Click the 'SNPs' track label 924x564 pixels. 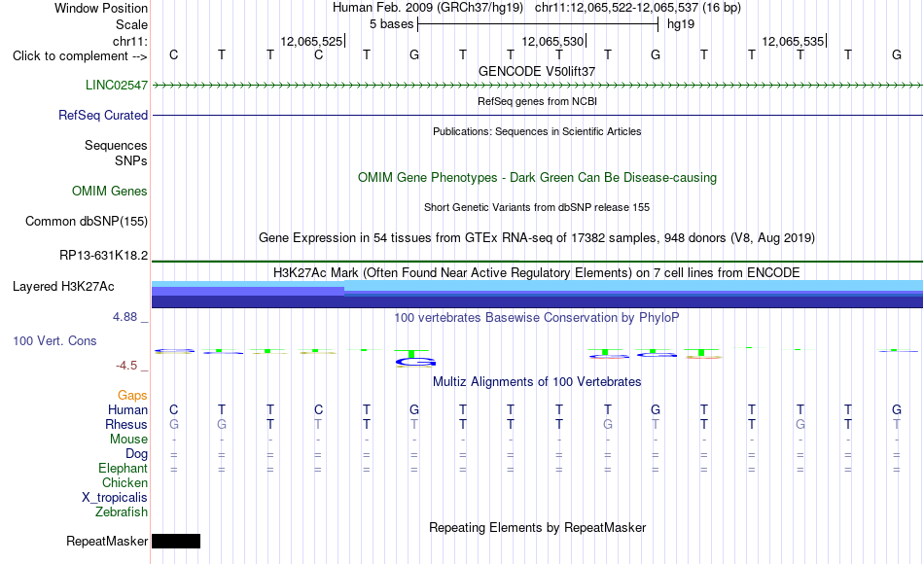click(x=131, y=160)
